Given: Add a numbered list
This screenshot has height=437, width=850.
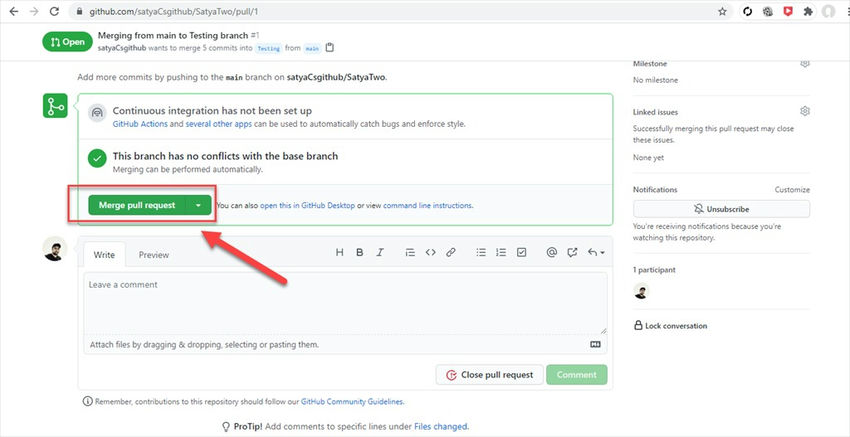Looking at the screenshot, I should [501, 252].
